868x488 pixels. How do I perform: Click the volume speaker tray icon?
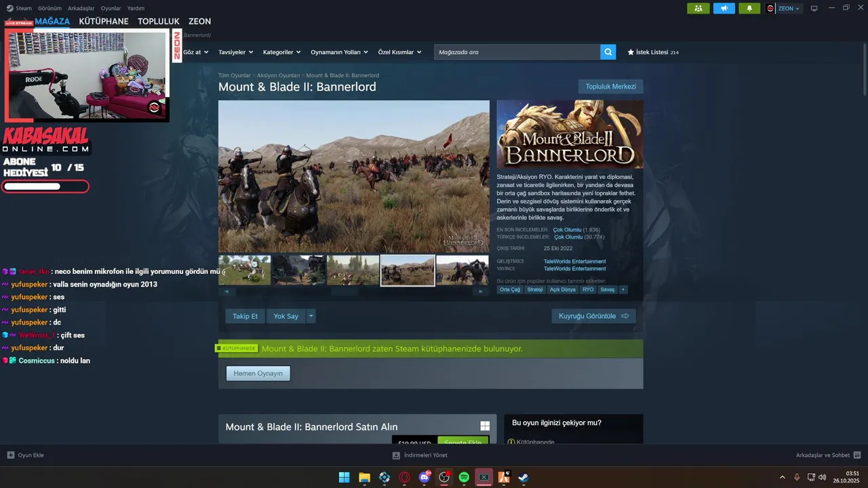823,477
